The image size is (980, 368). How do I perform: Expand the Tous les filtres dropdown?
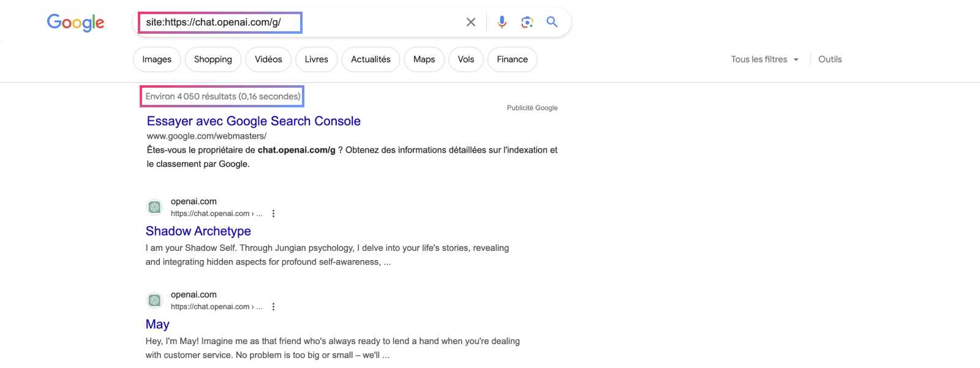[764, 59]
